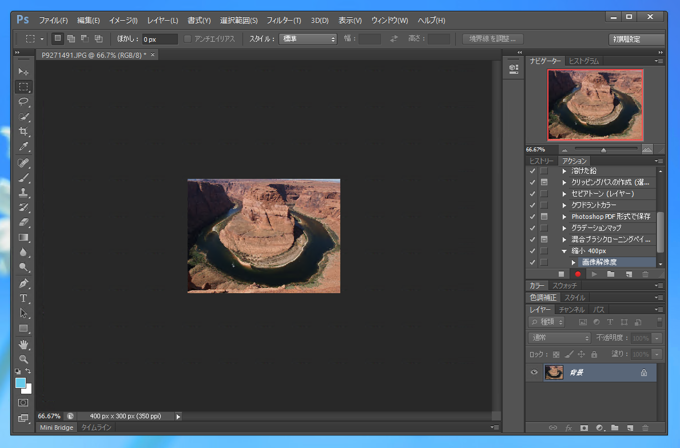This screenshot has height=448, width=680.
Task: Select the Brush tool
Action: [23, 177]
